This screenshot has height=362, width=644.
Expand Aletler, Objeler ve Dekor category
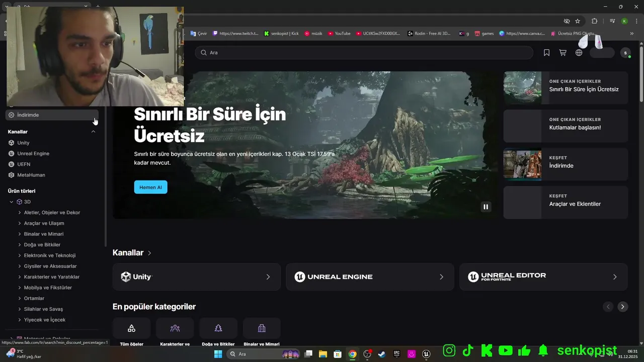click(x=20, y=213)
